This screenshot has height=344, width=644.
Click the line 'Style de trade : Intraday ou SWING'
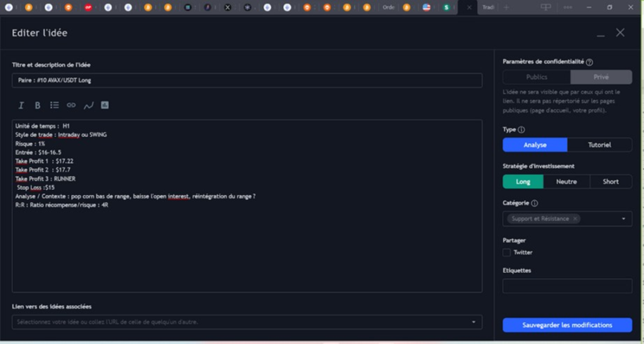tap(61, 135)
